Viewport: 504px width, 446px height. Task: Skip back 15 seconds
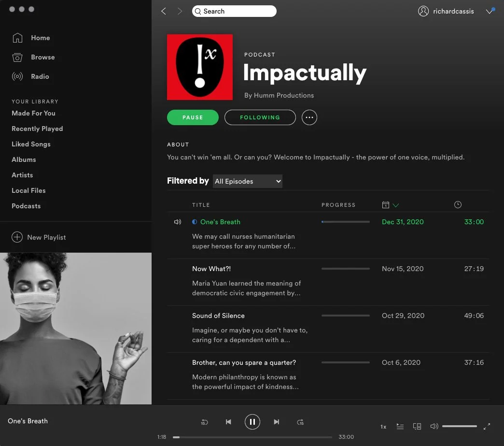(x=204, y=422)
